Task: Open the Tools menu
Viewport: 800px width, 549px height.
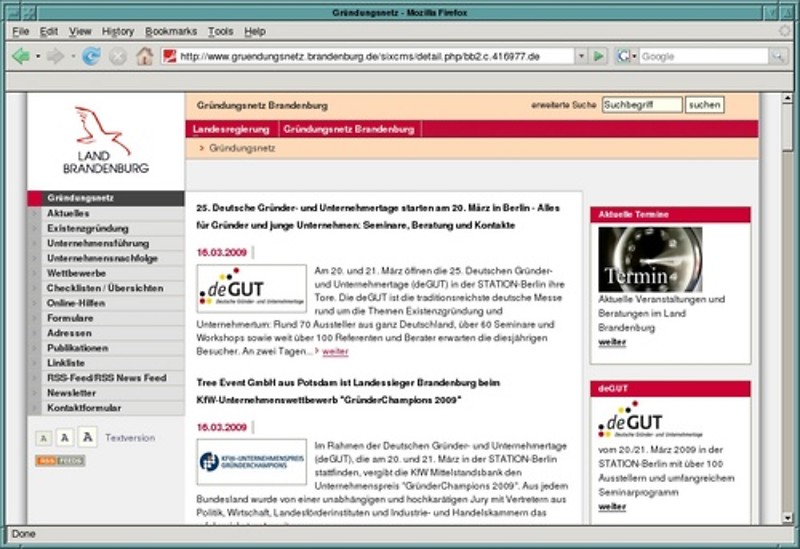Action: coord(220,32)
